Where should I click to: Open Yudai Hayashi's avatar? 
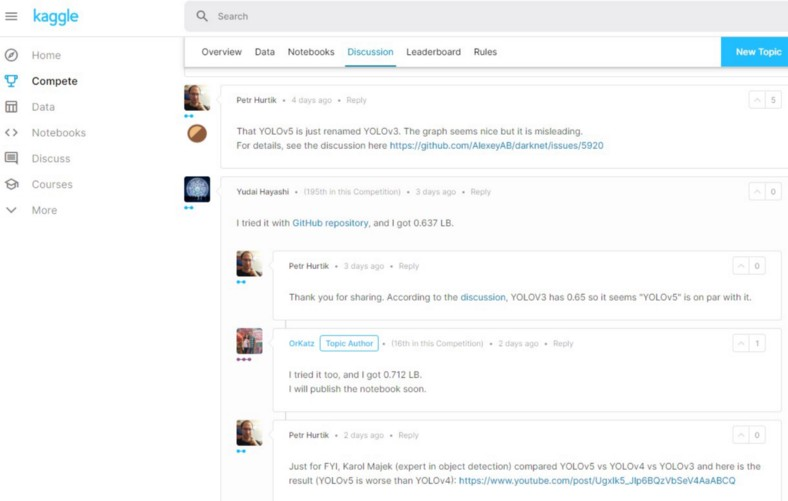coord(197,189)
